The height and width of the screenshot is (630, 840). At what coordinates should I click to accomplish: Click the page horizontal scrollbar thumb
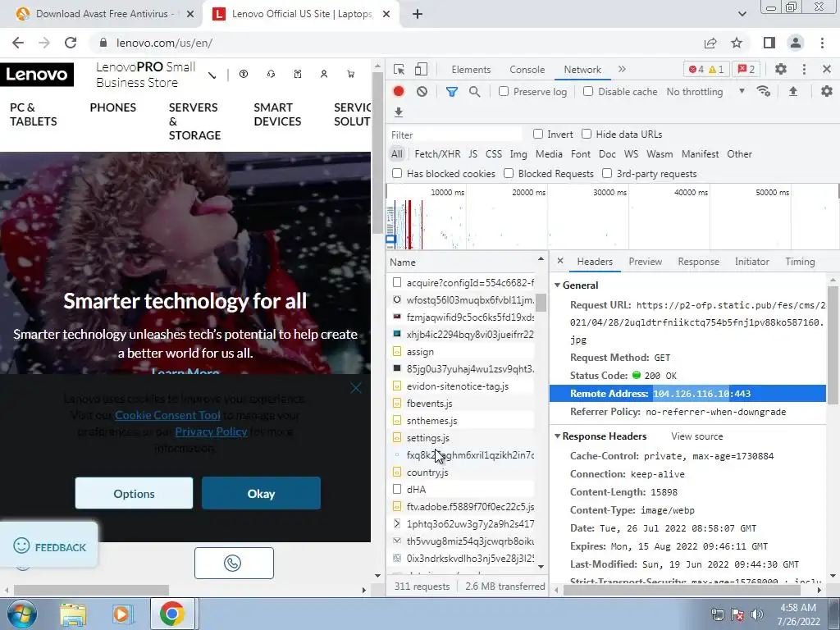[91, 590]
